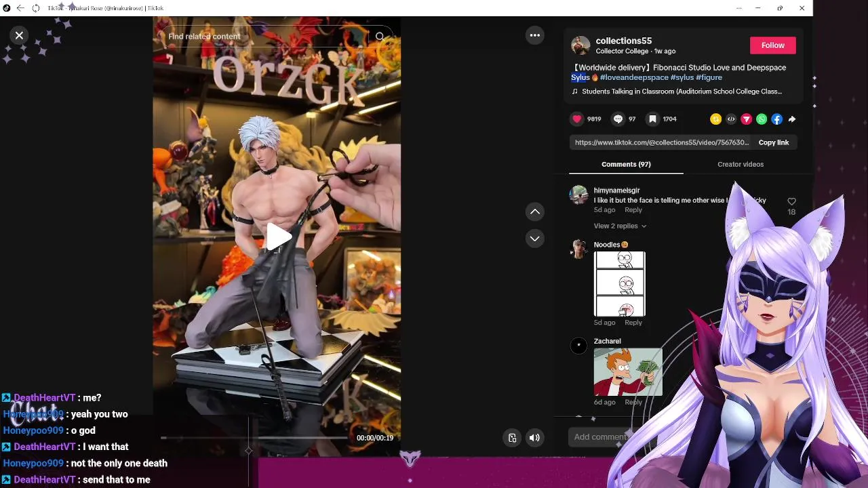The image size is (868, 488).
Task: Share to Facebook
Action: pos(776,119)
